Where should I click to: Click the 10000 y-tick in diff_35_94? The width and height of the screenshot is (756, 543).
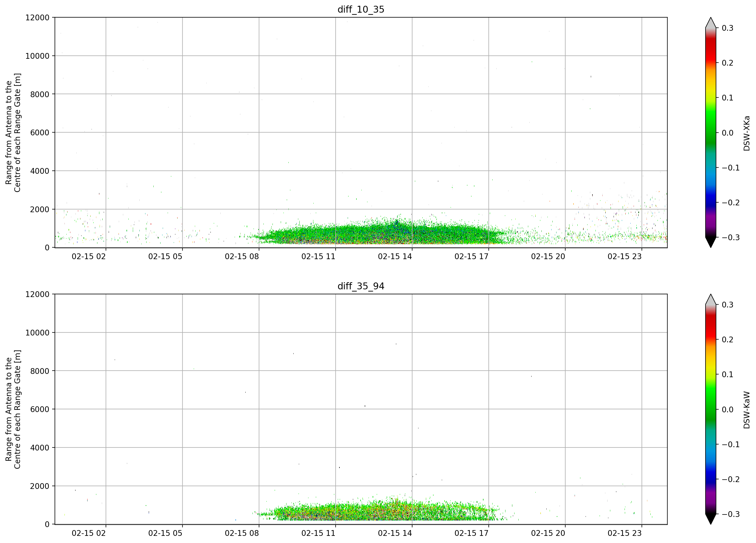[x=37, y=332]
